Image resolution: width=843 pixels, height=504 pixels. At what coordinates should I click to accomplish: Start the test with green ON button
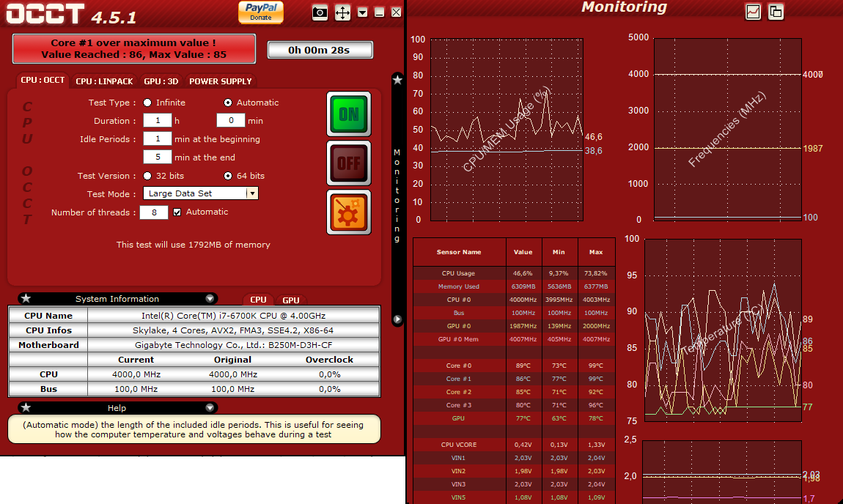(349, 114)
